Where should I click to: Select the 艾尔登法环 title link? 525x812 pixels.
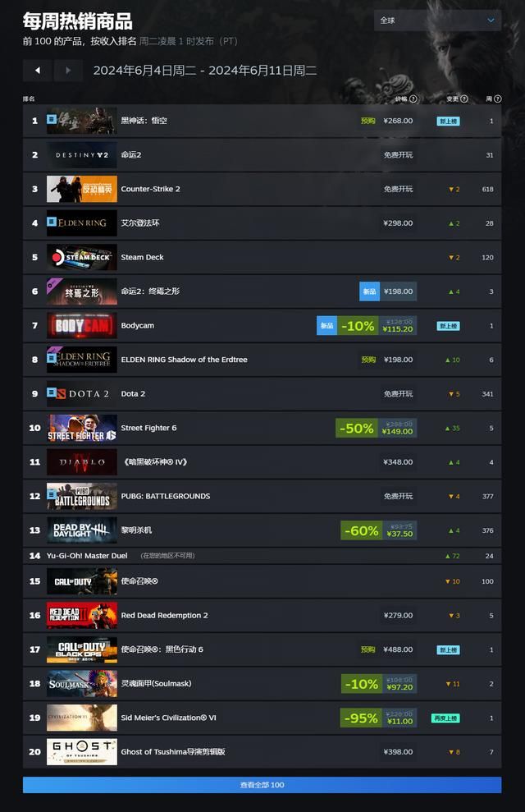141,223
